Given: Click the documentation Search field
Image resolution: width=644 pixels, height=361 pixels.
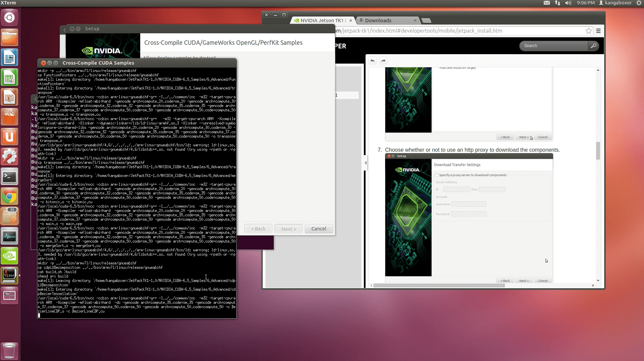Looking at the screenshot, I should 553,46.
